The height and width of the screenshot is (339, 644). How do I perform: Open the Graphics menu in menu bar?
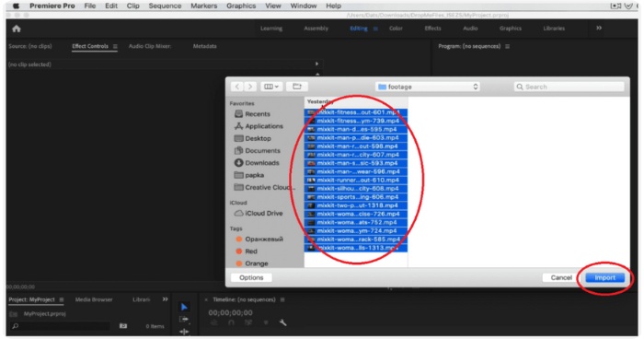pos(241,6)
